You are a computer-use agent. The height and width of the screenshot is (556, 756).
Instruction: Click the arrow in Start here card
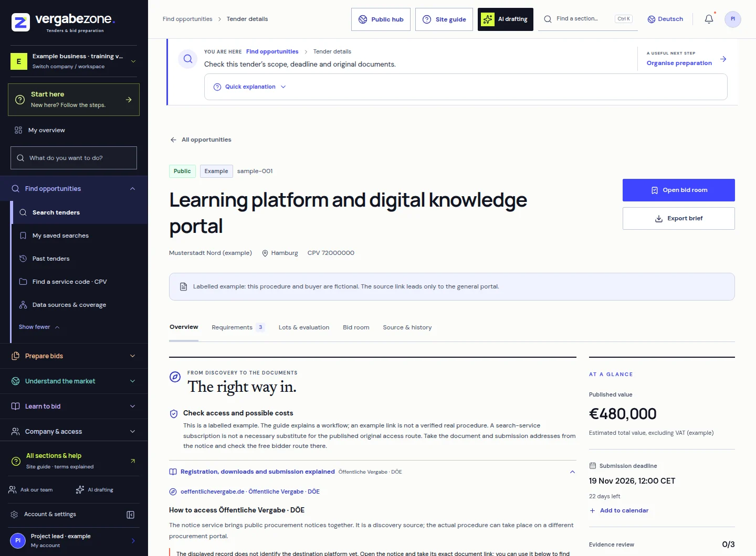point(129,99)
